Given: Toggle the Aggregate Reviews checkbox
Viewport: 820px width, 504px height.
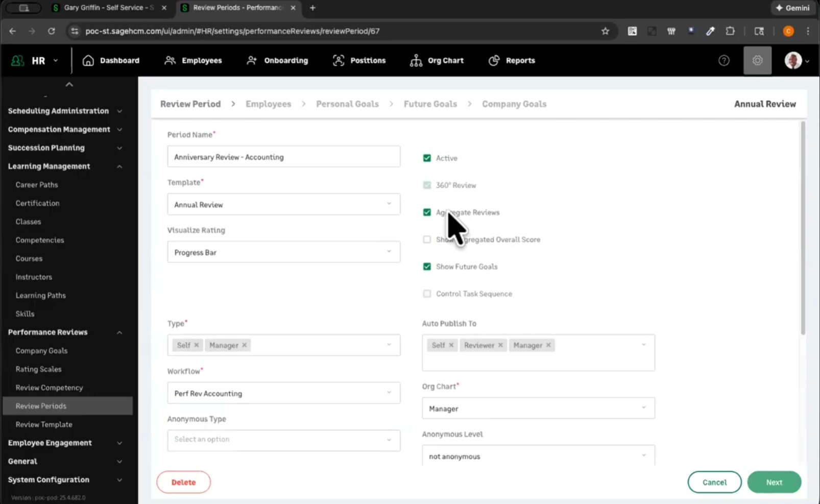Looking at the screenshot, I should tap(427, 212).
